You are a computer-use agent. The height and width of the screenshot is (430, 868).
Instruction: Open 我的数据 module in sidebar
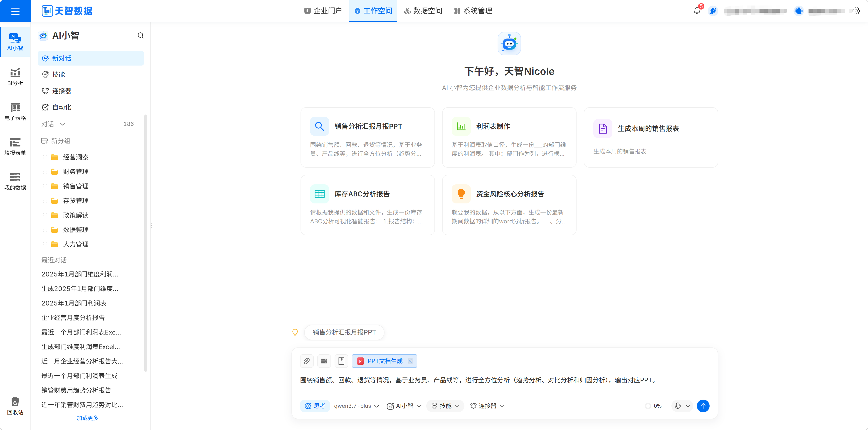(x=15, y=181)
